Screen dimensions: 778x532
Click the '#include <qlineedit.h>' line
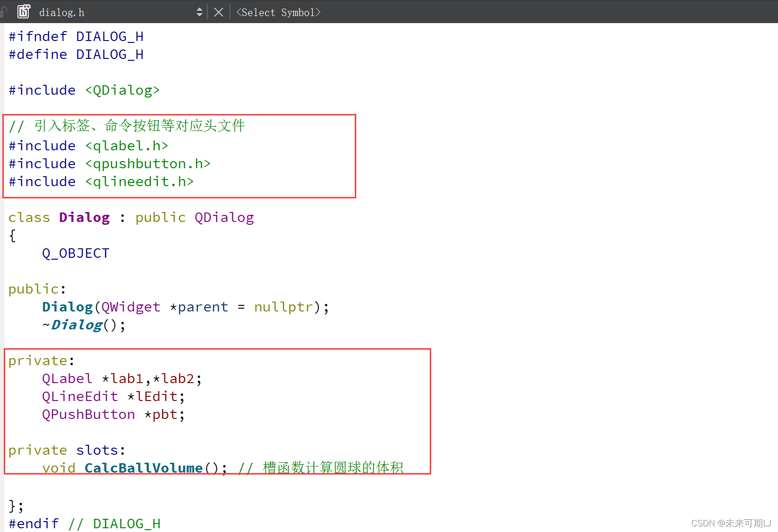point(101,182)
